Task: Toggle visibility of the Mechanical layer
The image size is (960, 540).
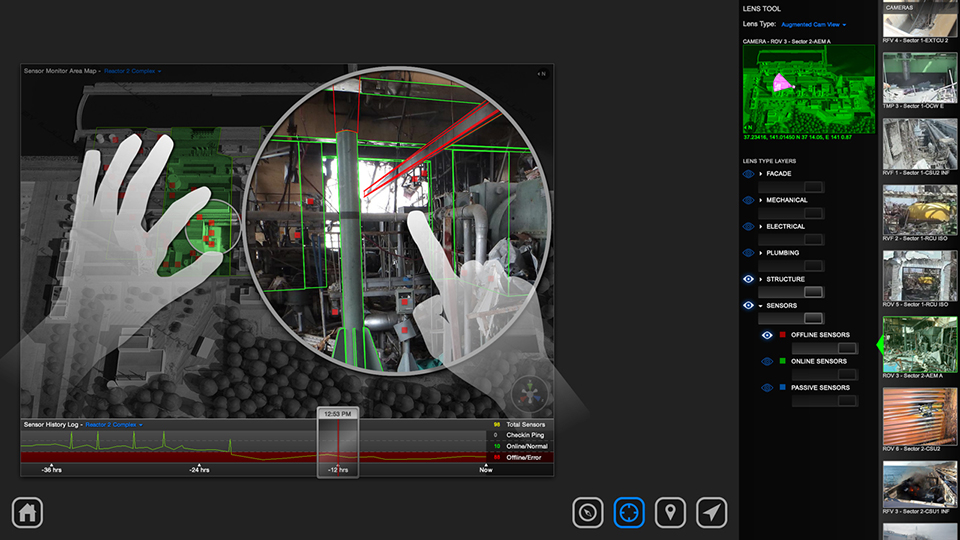Action: pos(748,200)
